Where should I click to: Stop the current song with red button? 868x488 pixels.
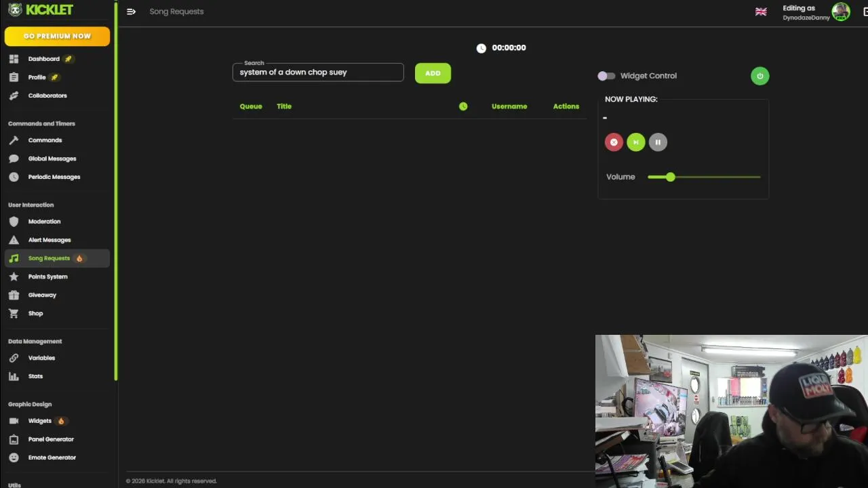(x=614, y=142)
